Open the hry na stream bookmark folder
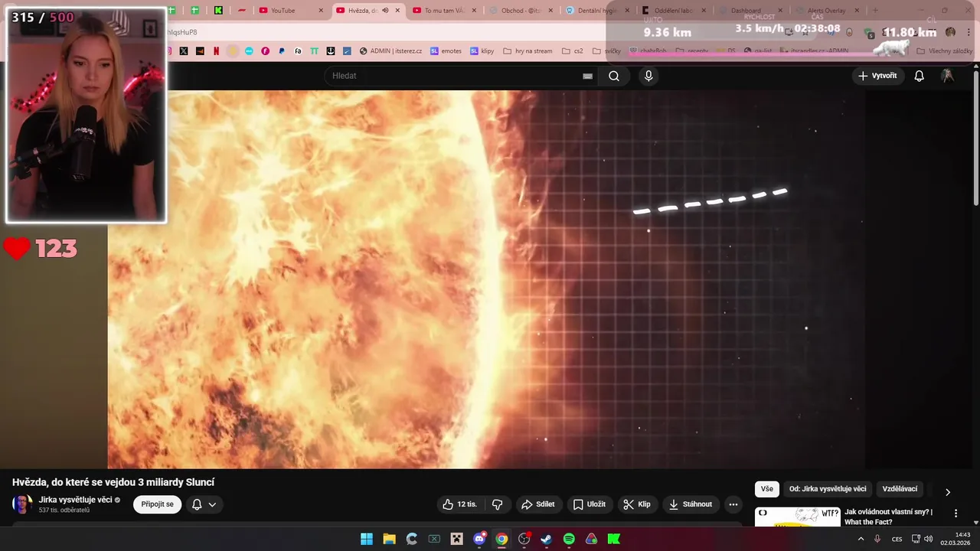 coord(528,51)
